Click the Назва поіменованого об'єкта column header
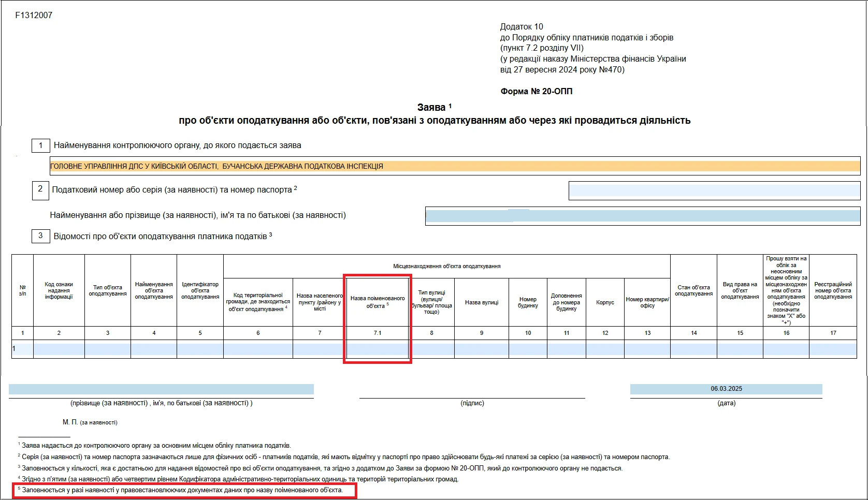 point(378,302)
